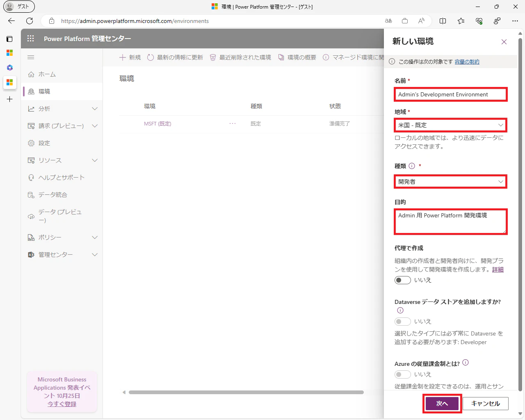Select 環境 in the navigation

coord(62,91)
